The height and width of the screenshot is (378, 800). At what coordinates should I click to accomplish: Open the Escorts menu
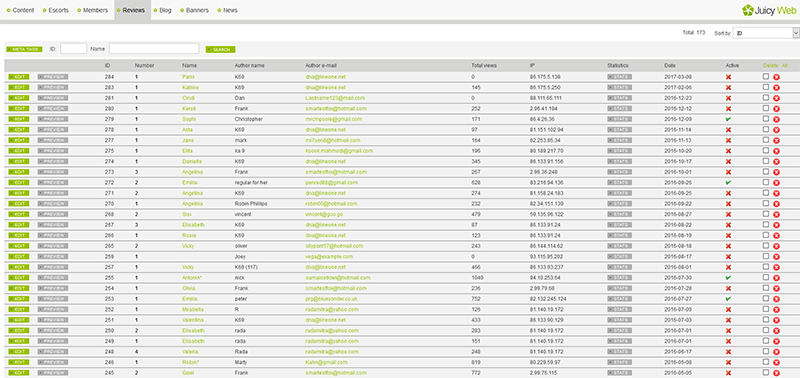tap(55, 10)
